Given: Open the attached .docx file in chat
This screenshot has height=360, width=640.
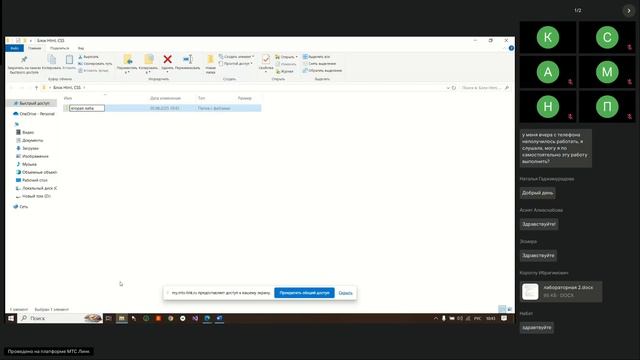Looking at the screenshot, I should [561, 291].
